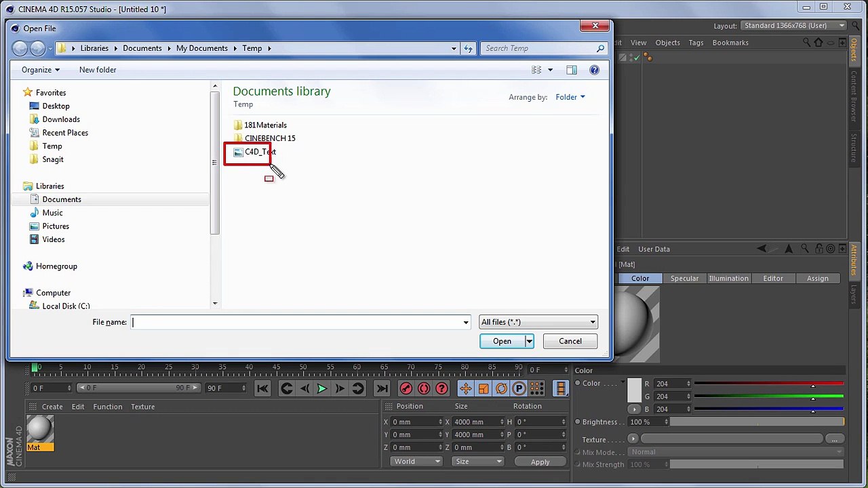Switch to the Specular tab
The width and height of the screenshot is (868, 488).
coord(684,279)
